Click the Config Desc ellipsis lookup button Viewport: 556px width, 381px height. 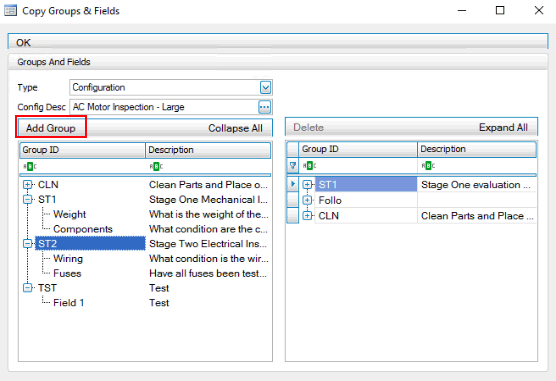(265, 107)
